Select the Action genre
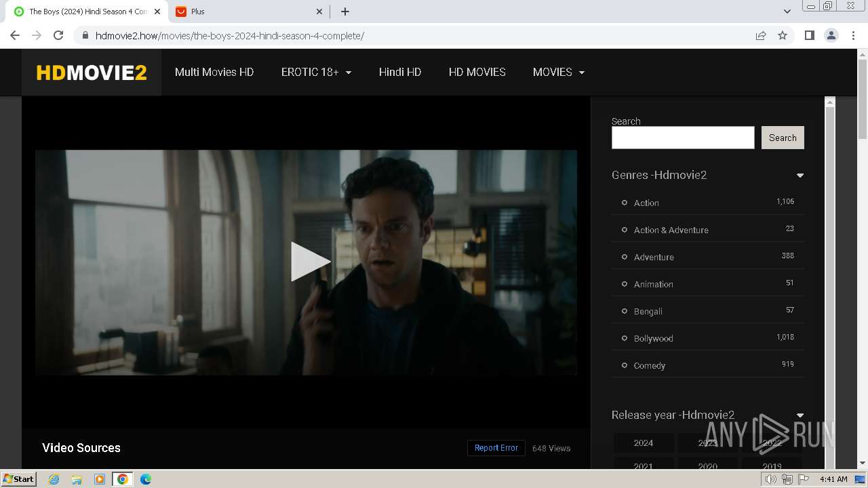This screenshot has height=488, width=868. pos(646,203)
